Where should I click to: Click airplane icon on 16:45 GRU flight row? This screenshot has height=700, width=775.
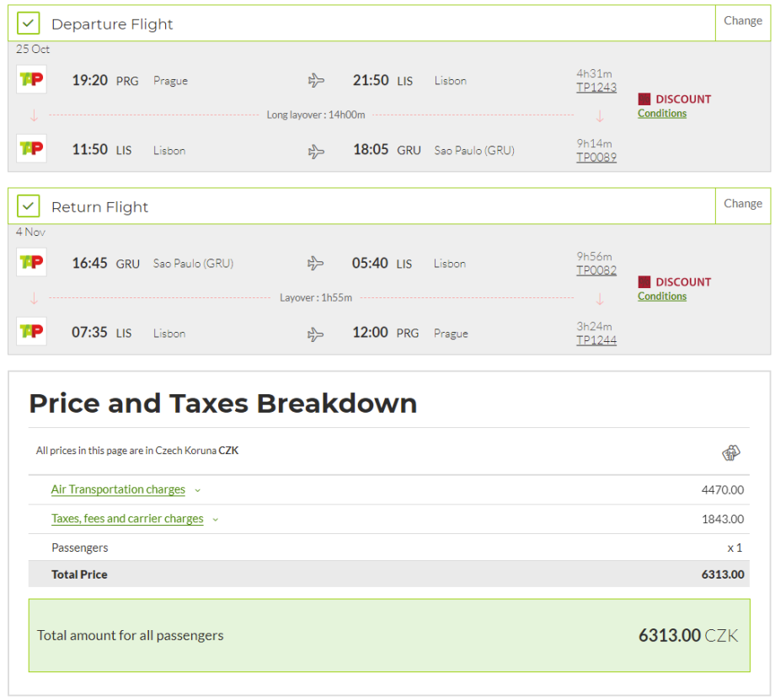click(316, 264)
